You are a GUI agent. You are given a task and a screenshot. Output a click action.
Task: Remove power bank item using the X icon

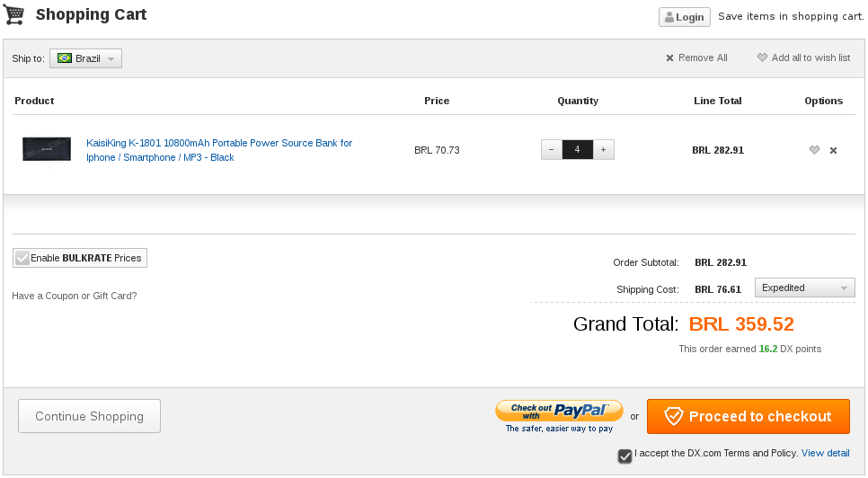pos(833,150)
